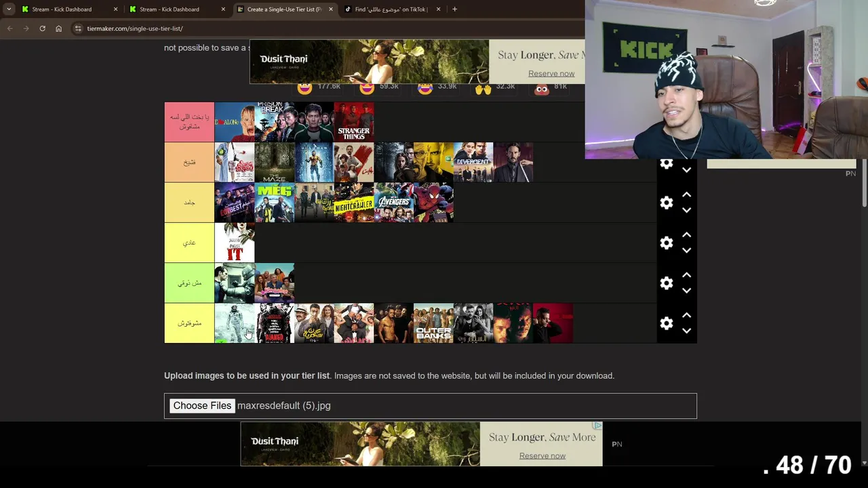This screenshot has height=488, width=868.
Task: Select The Maze poster
Action: (274, 162)
